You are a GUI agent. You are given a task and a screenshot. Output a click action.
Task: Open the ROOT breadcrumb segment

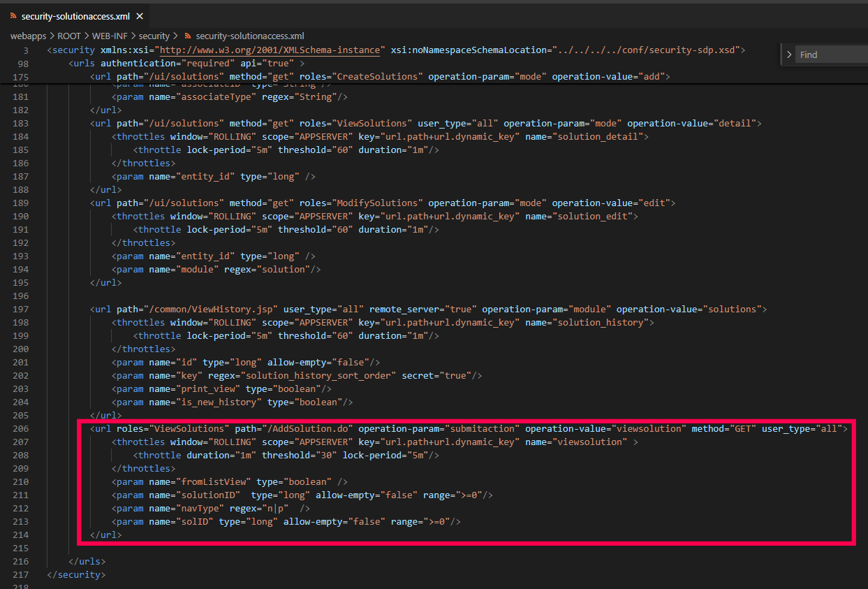point(70,36)
